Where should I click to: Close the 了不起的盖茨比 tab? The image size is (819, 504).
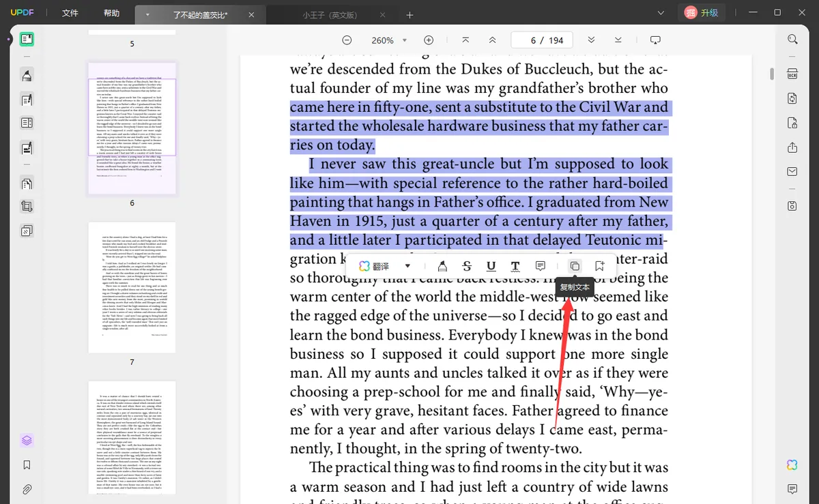(x=251, y=14)
